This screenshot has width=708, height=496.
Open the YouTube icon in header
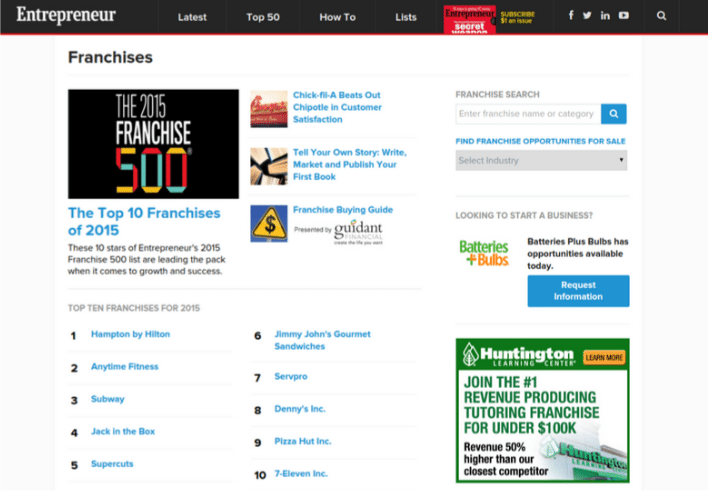coord(624,15)
